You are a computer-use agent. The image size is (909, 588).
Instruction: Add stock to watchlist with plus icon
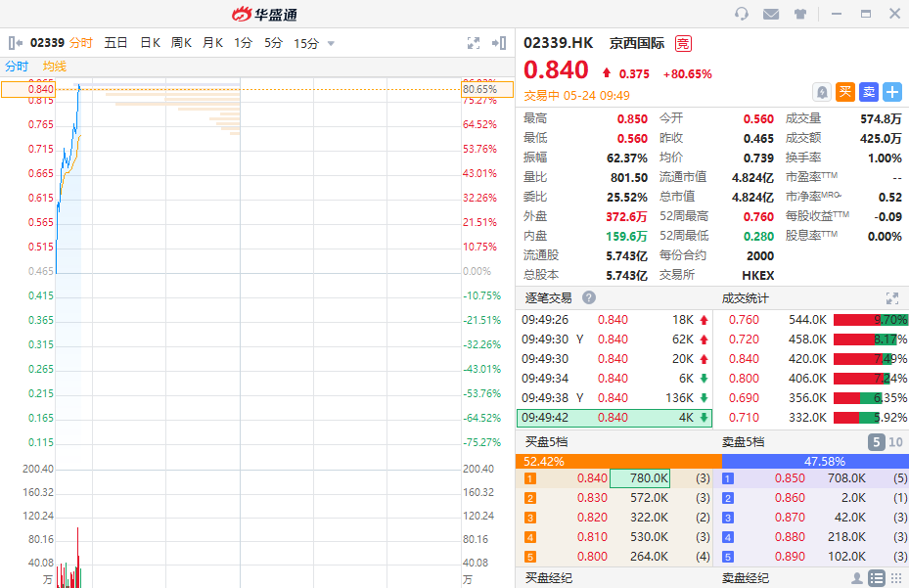click(x=892, y=92)
